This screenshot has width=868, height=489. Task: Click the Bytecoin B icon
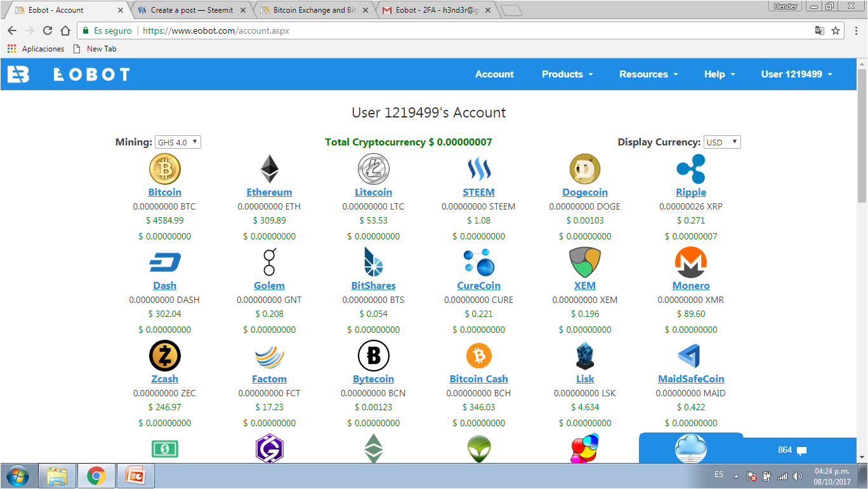[374, 356]
